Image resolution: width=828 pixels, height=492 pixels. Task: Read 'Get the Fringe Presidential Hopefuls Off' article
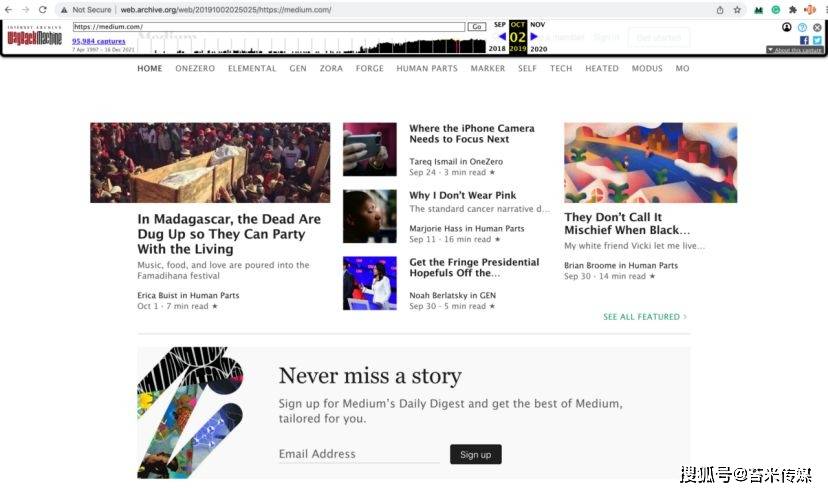point(474,267)
